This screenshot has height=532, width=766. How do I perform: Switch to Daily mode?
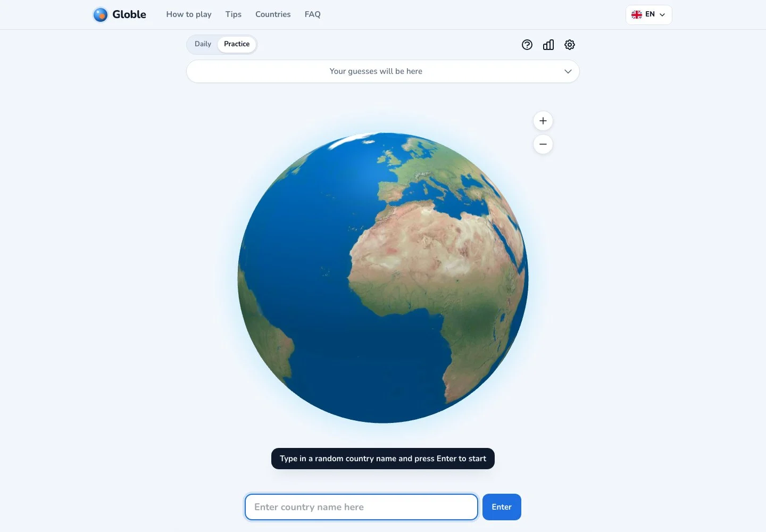pos(203,44)
